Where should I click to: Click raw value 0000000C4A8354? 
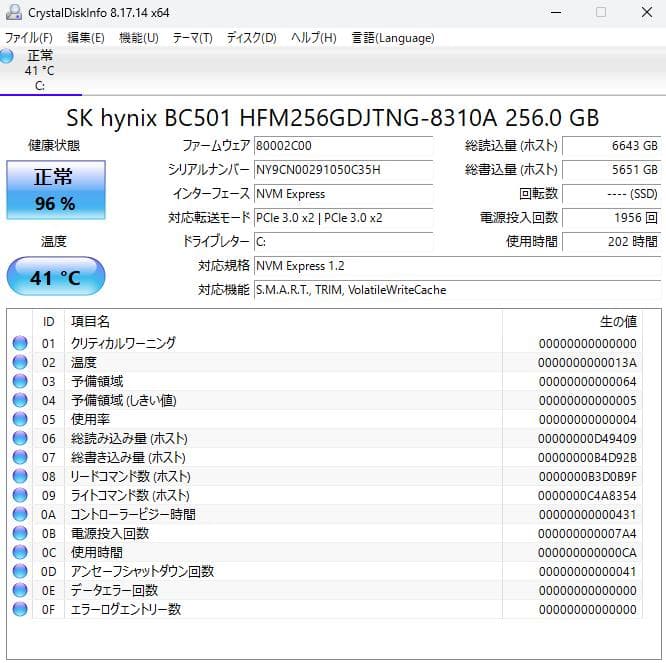tap(587, 496)
